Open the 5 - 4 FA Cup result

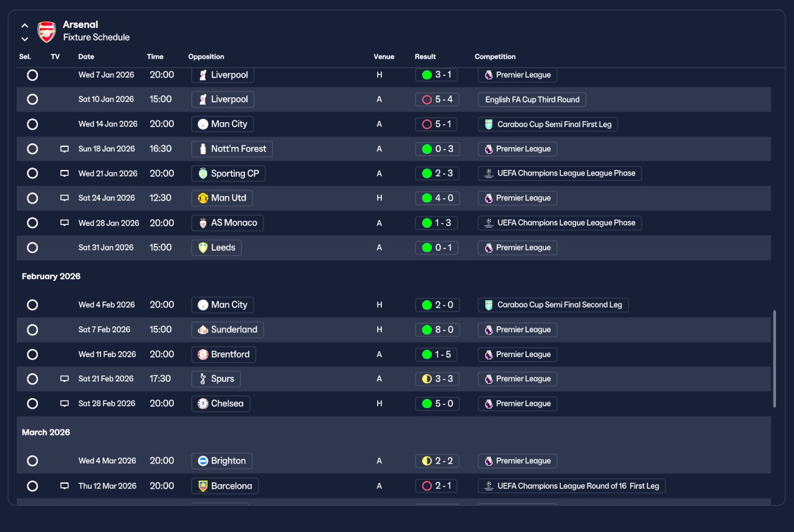point(437,99)
